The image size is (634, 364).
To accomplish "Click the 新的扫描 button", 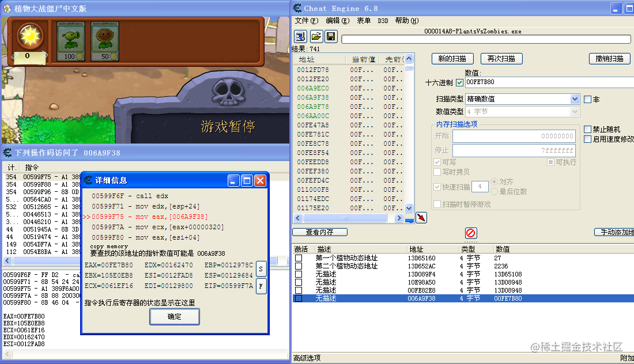I will click(x=452, y=59).
